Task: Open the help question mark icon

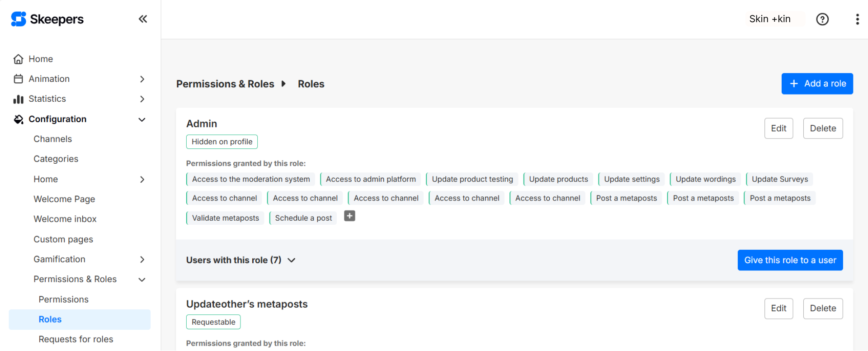Action: [x=822, y=19]
